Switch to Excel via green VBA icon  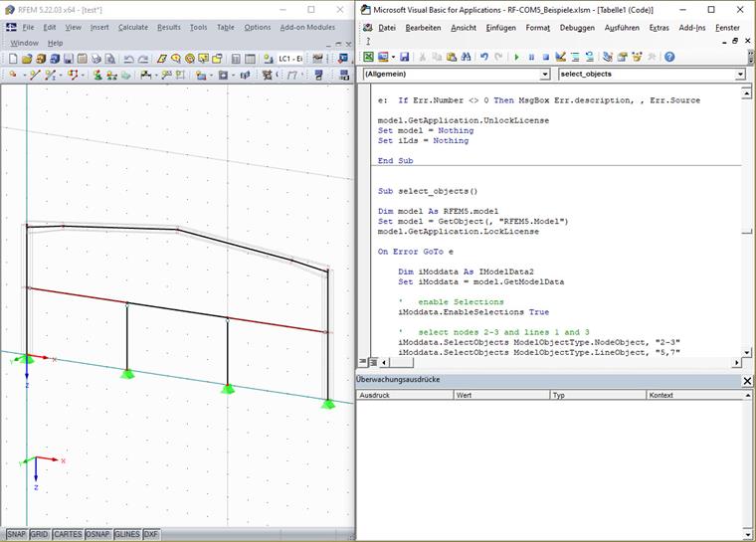click(x=368, y=57)
